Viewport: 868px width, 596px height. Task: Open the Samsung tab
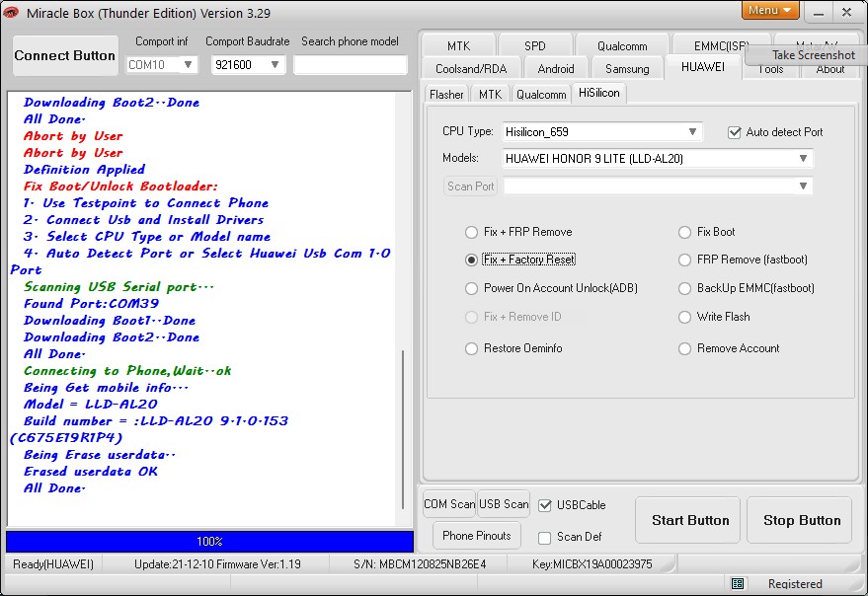point(627,69)
